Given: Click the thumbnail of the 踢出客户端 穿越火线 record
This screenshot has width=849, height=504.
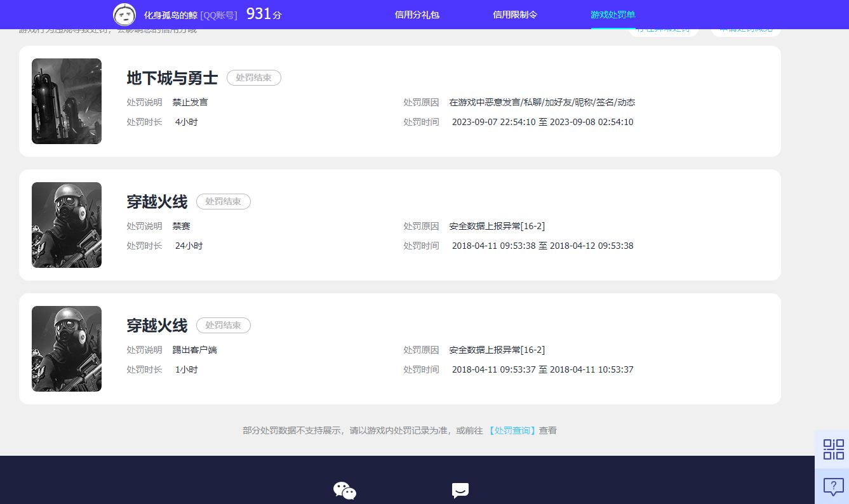Looking at the screenshot, I should click(67, 349).
